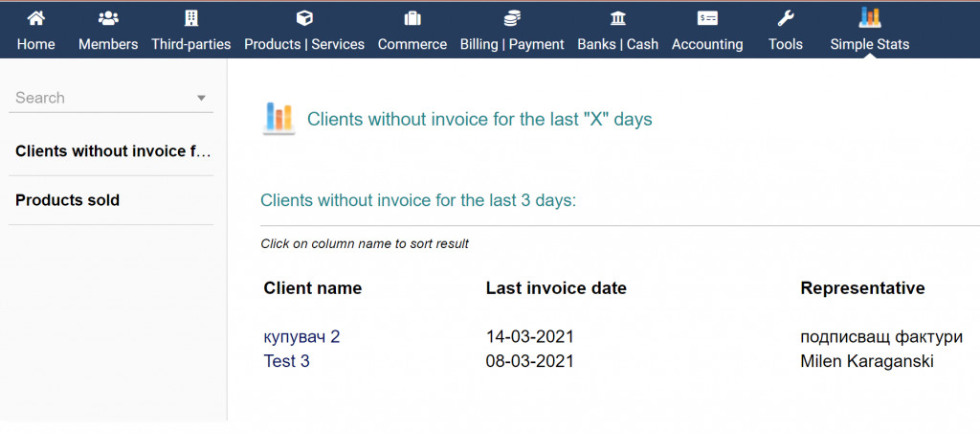This screenshot has width=980, height=433.
Task: Sort by the Representative column
Action: [862, 288]
